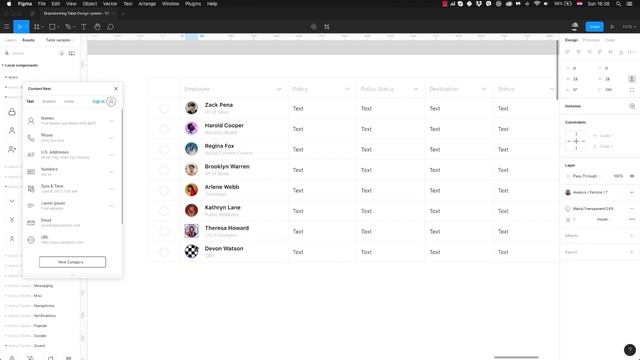Viewport: 640px width, 360px height.
Task: Click the lock component icon in assets
Action: point(12,112)
